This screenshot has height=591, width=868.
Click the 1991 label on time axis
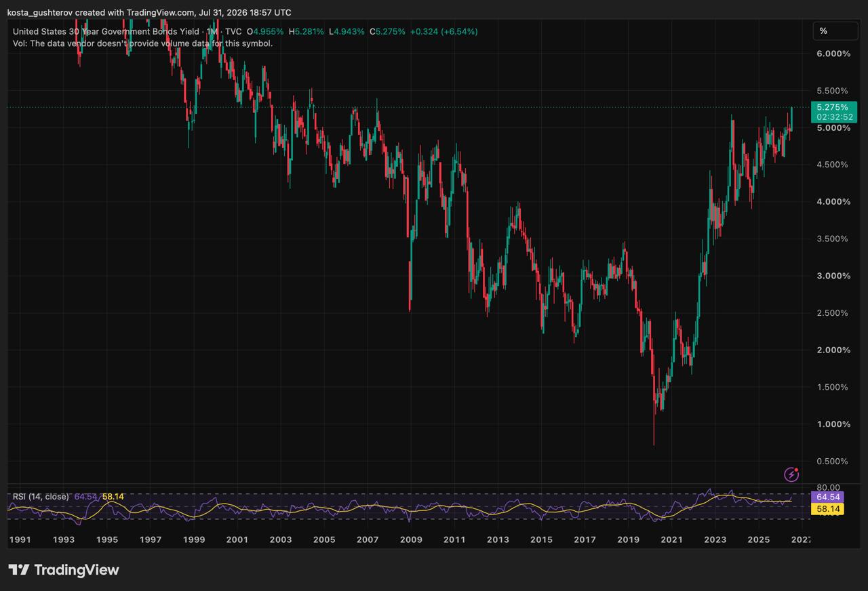[19, 539]
